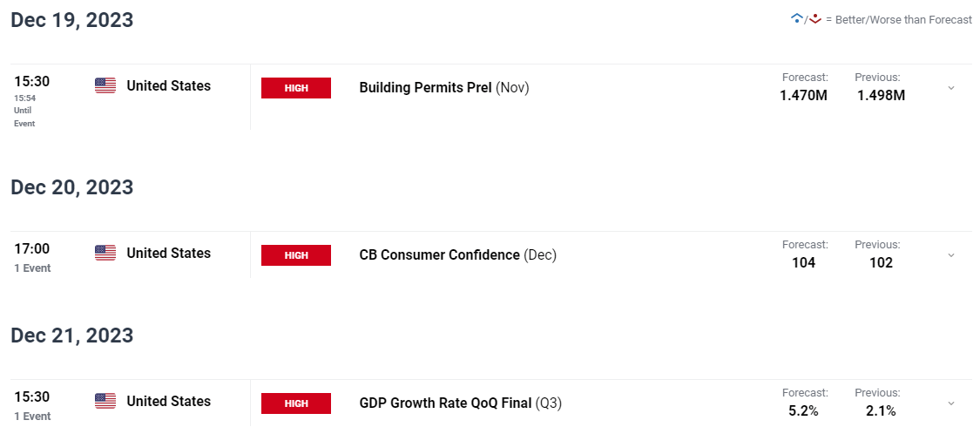Click the US flag in Building Permits row
The image size is (980, 427).
pos(105,85)
